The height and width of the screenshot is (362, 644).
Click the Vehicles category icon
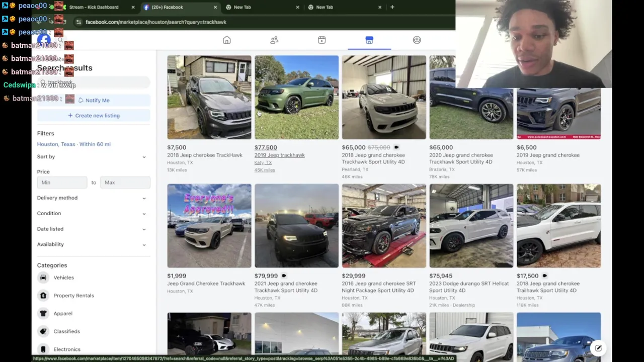43,278
